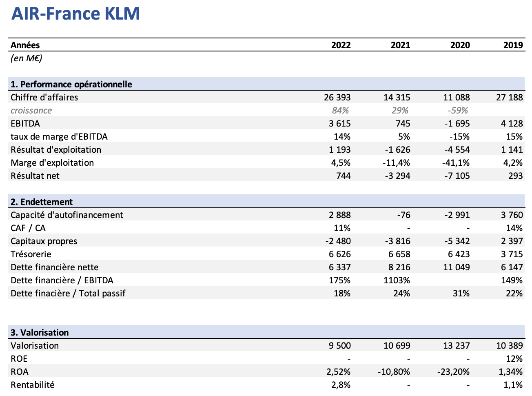The height and width of the screenshot is (396, 532).
Task: Click the -76 CAF value
Action: point(403,215)
